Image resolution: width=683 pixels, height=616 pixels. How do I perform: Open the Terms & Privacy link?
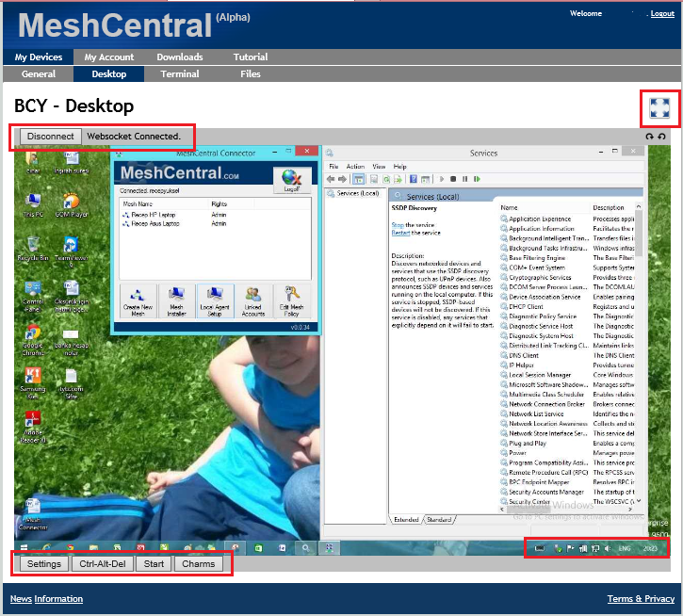pos(641,598)
